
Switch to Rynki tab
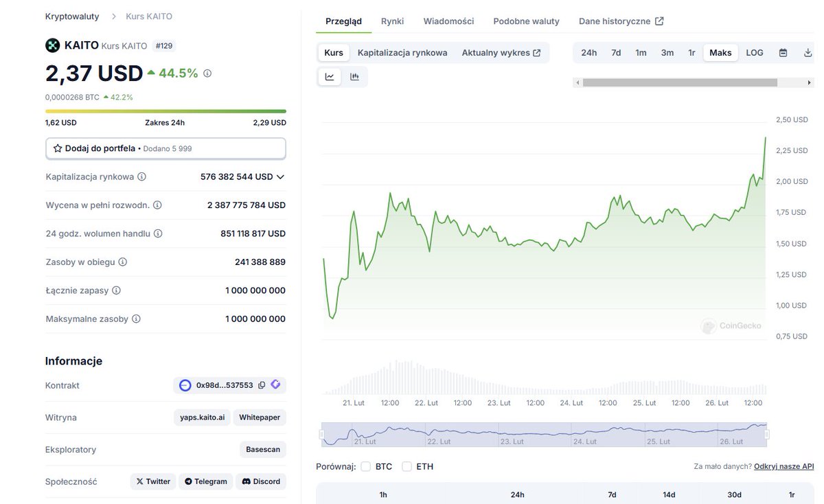[x=392, y=21]
